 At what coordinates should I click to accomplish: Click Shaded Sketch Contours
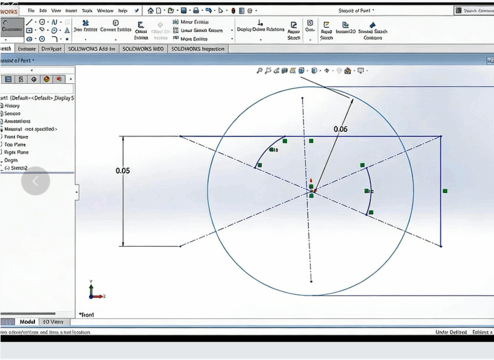[x=373, y=31]
